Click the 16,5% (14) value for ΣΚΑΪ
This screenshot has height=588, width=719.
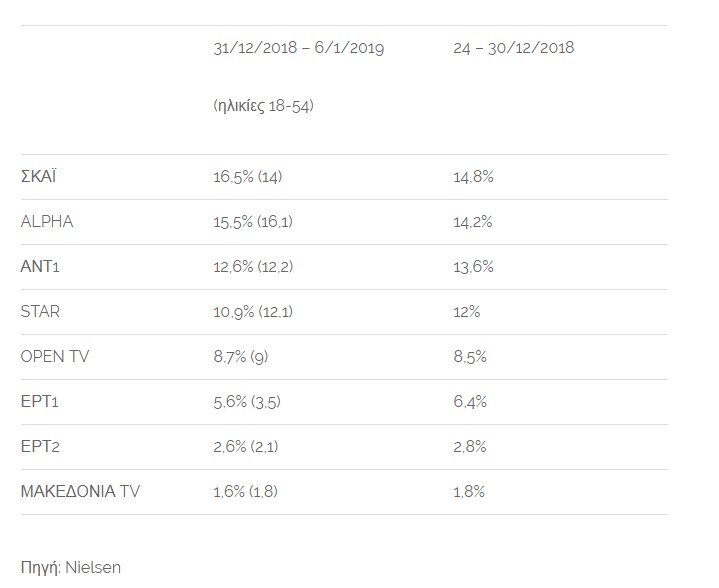(248, 177)
